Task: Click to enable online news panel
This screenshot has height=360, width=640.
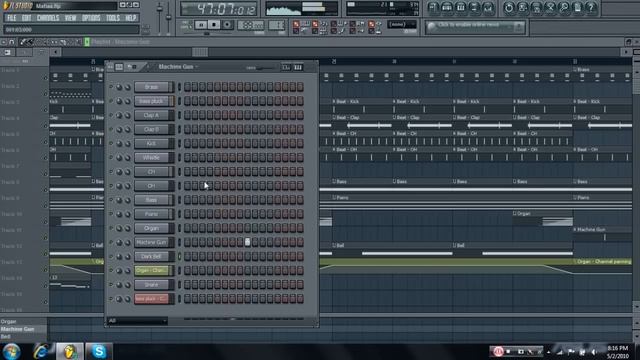Action: [x=475, y=27]
